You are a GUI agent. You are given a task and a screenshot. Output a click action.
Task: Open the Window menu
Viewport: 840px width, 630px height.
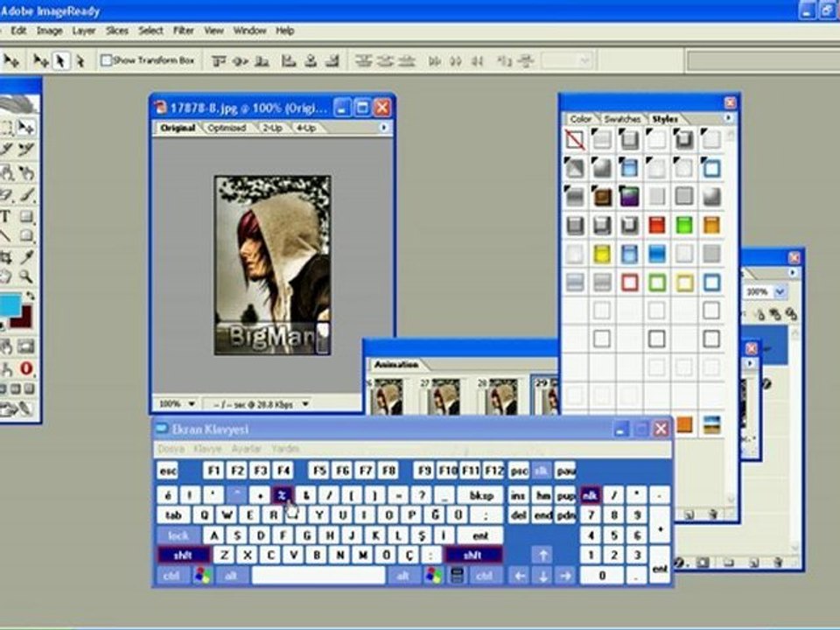click(x=249, y=31)
